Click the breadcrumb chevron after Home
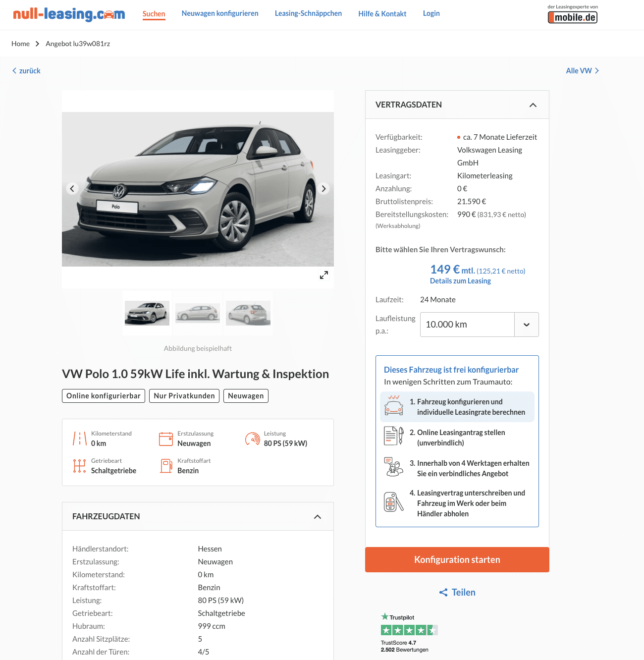The height and width of the screenshot is (660, 644). coord(37,44)
